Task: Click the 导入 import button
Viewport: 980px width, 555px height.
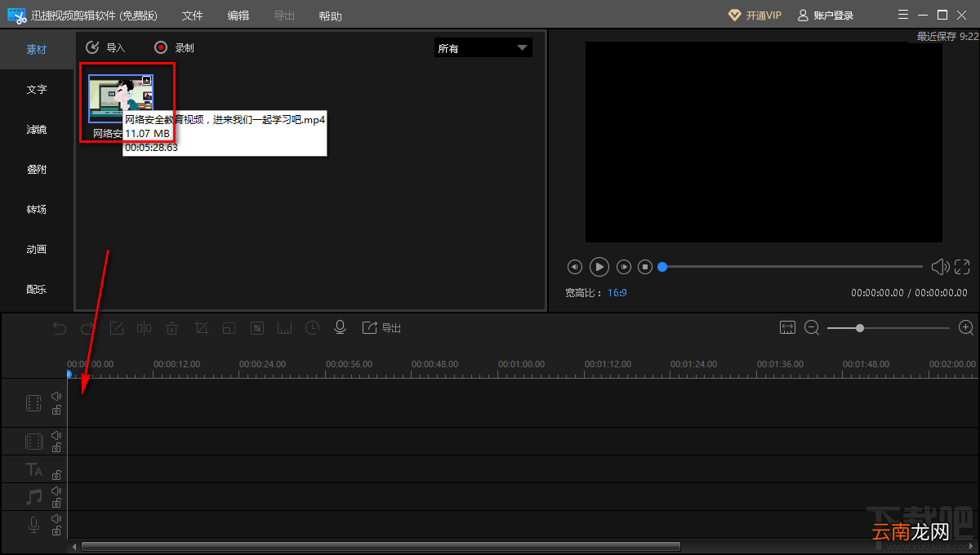Action: click(106, 47)
